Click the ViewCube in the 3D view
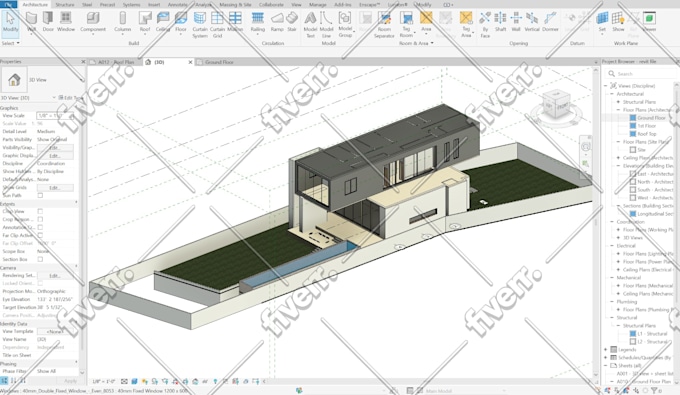Screen dimensions: 680x395 pos(556,105)
